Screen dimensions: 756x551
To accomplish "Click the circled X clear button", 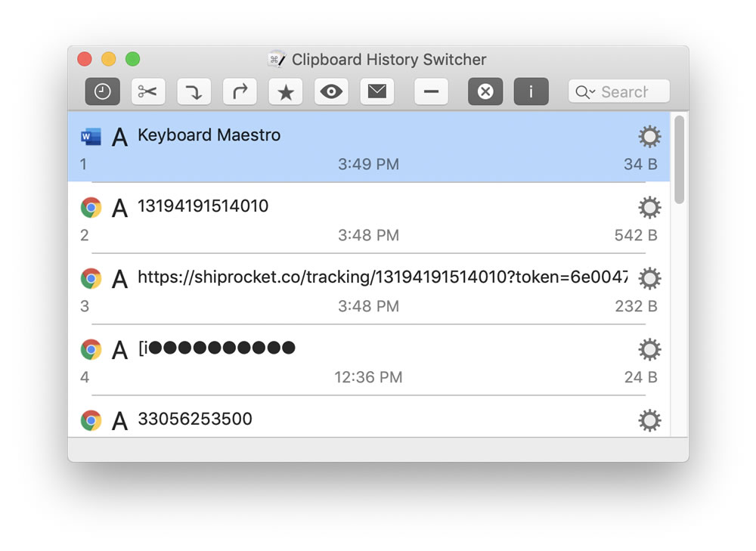I will [485, 91].
